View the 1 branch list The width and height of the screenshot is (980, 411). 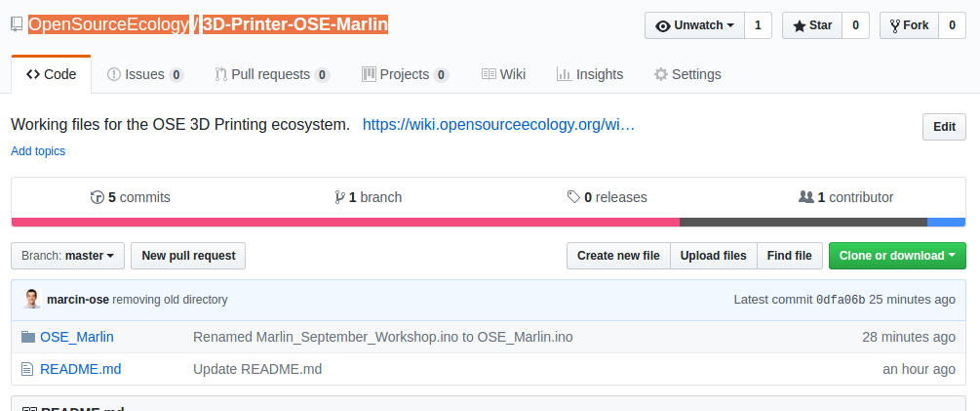coord(369,197)
